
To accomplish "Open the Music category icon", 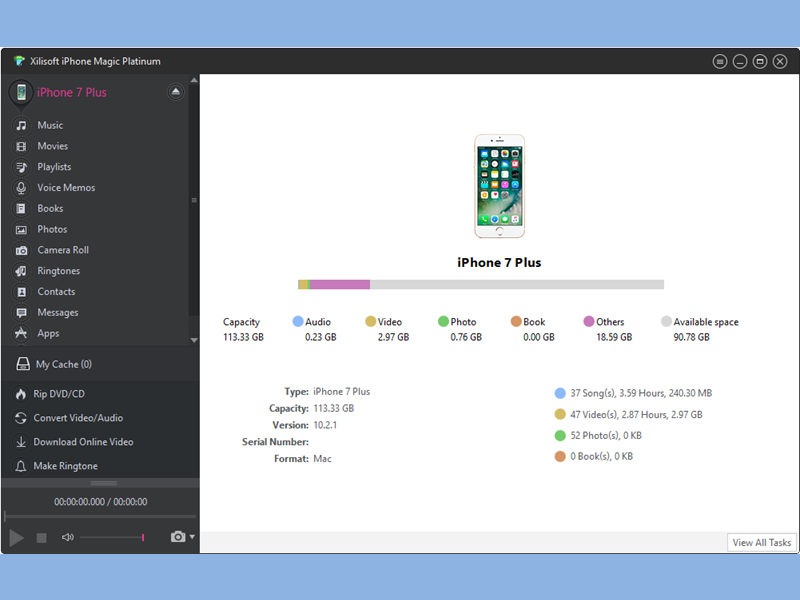I will 21,126.
